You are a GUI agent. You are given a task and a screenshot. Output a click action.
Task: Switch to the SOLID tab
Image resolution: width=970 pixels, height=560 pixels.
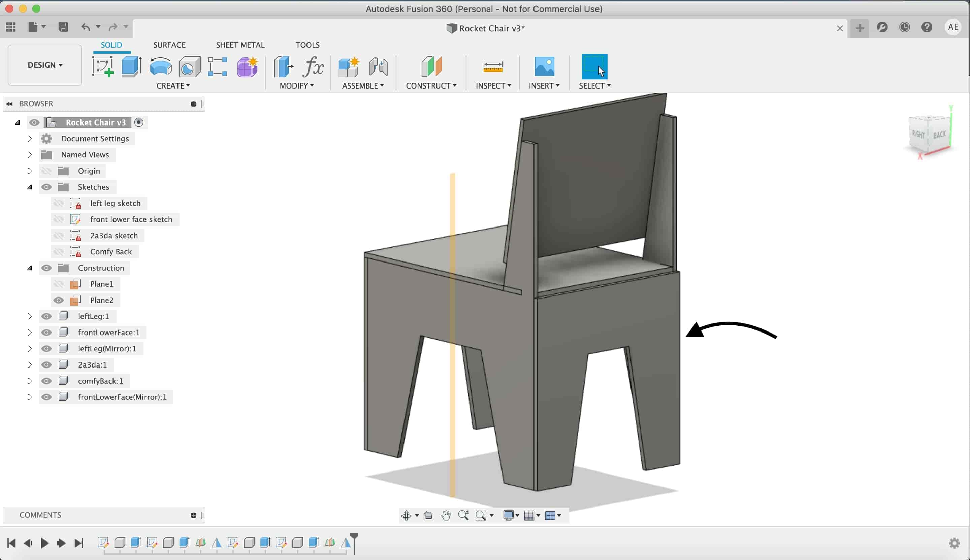tap(111, 45)
